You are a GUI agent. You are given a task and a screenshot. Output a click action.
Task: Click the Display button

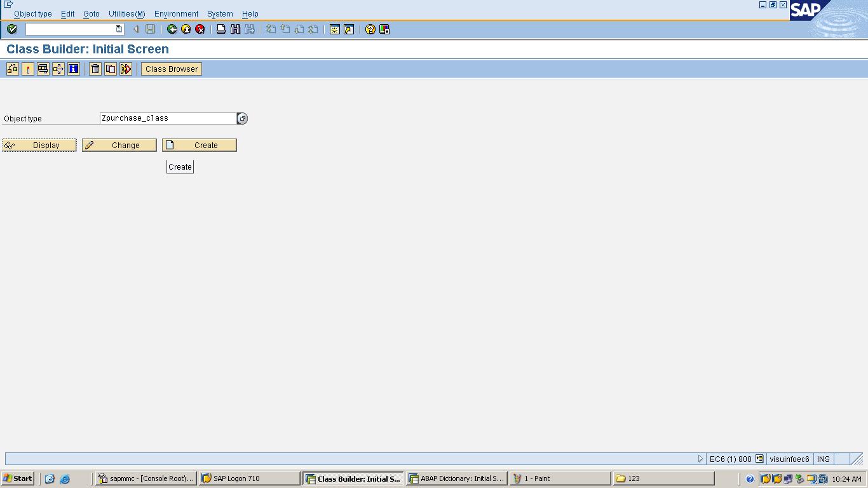pyautogui.click(x=39, y=145)
